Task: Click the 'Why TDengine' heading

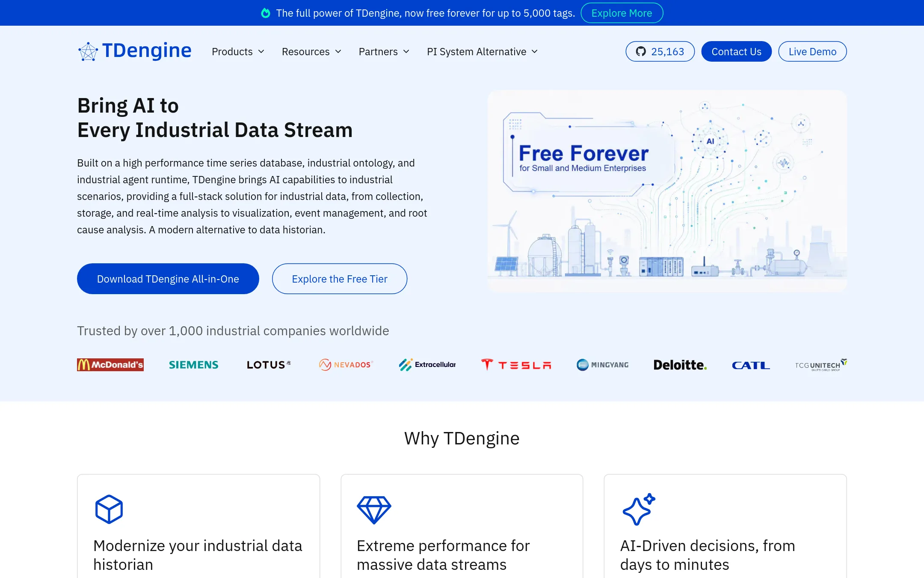Action: (x=462, y=438)
